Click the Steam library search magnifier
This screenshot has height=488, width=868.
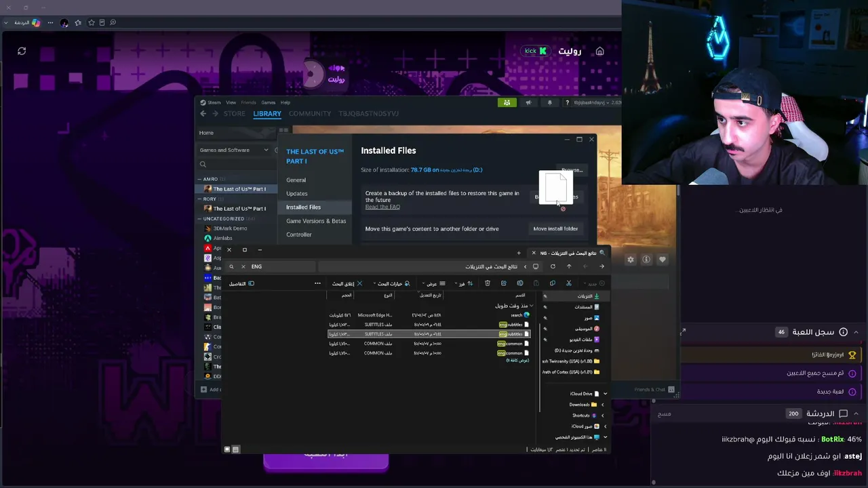(x=203, y=164)
